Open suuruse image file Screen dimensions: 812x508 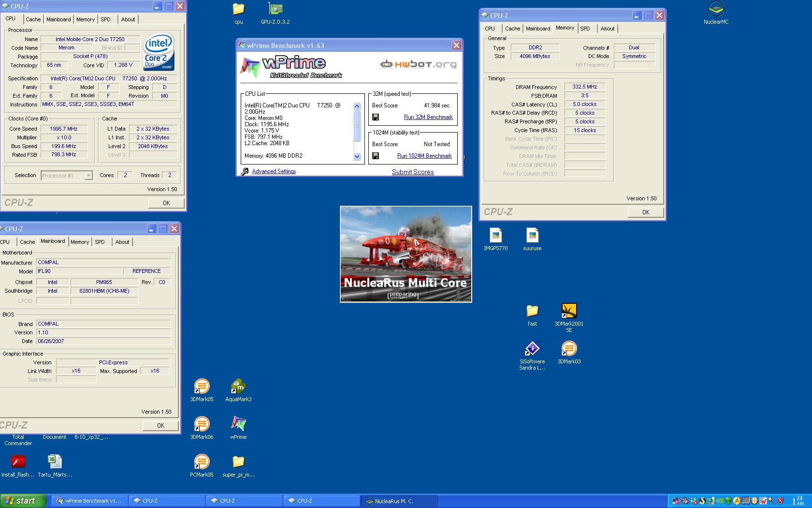(x=532, y=239)
